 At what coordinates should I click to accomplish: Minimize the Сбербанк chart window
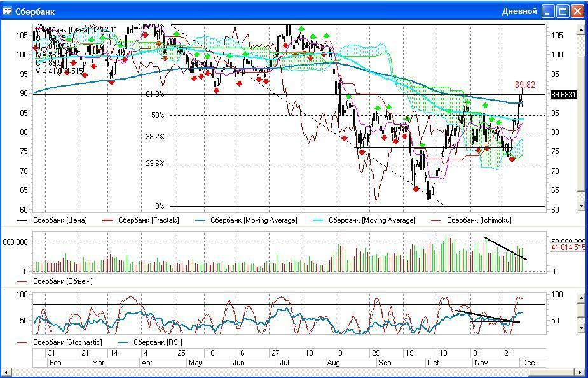(x=548, y=11)
